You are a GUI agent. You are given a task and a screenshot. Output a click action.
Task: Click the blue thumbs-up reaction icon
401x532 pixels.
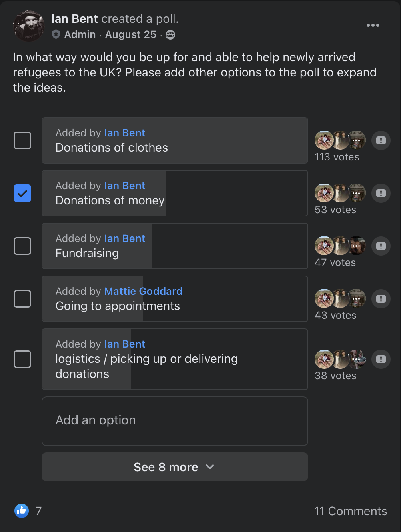(x=22, y=510)
